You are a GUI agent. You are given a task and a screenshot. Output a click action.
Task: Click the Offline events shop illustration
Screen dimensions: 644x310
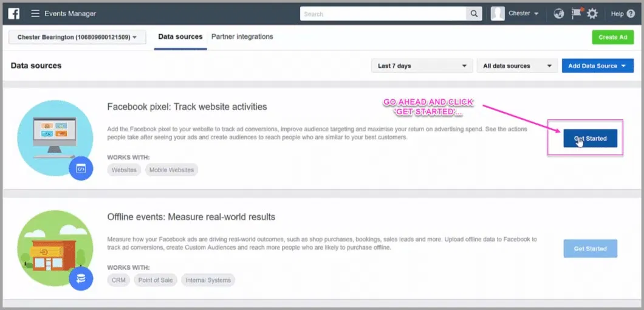coord(55,249)
